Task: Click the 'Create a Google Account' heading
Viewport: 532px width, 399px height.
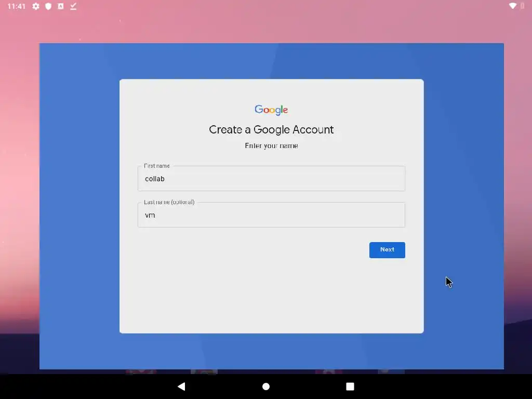Action: tap(271, 129)
